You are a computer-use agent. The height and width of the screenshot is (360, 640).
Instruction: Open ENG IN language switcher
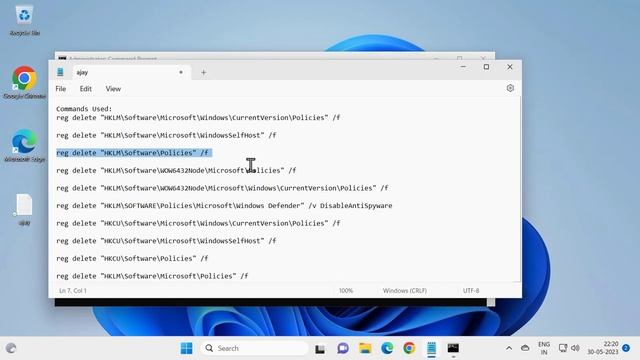544,348
